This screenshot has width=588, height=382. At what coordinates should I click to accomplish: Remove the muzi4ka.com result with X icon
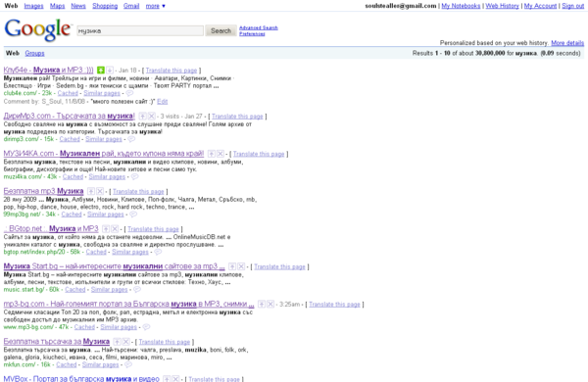[x=220, y=154]
